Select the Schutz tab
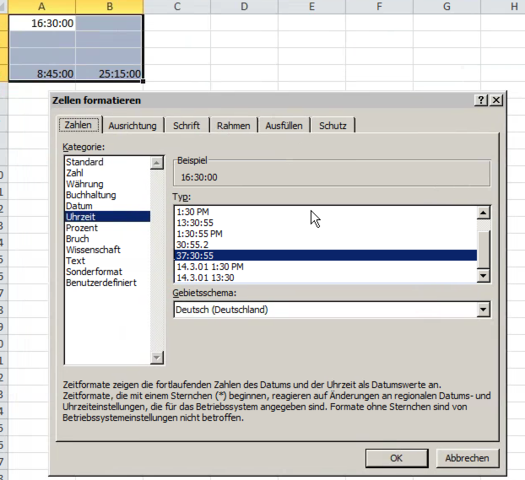525x480 pixels. tap(332, 126)
